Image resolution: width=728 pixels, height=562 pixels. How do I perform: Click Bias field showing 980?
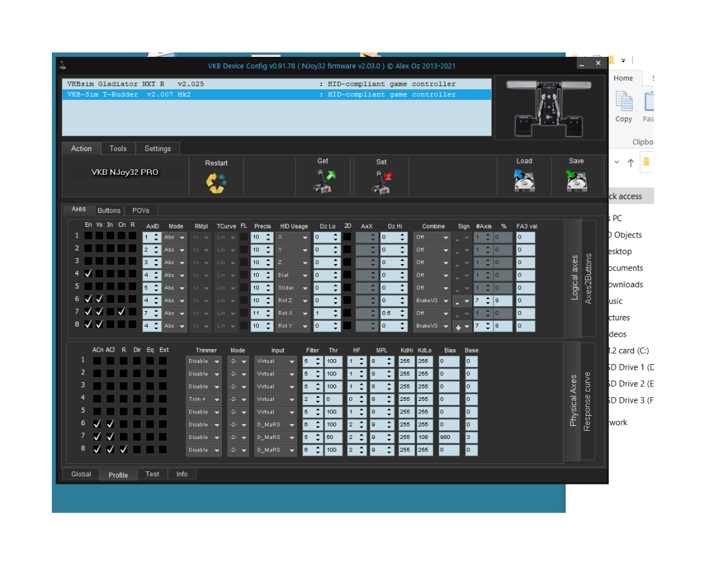(x=449, y=437)
